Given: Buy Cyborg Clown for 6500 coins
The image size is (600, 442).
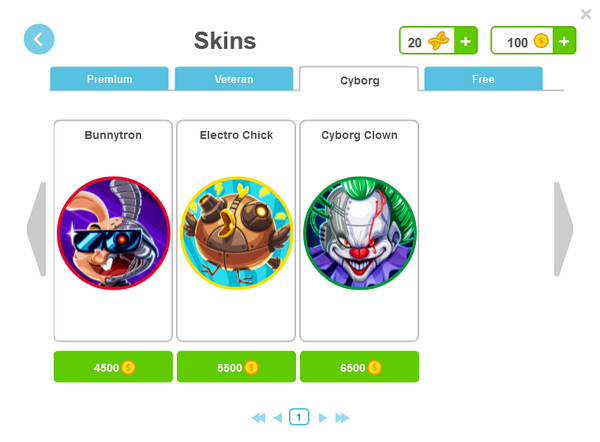Looking at the screenshot, I should click(x=359, y=367).
